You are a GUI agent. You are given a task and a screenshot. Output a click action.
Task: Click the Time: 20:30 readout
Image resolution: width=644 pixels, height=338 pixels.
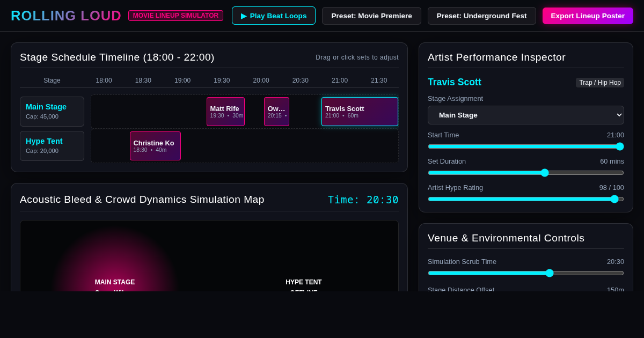(363, 200)
